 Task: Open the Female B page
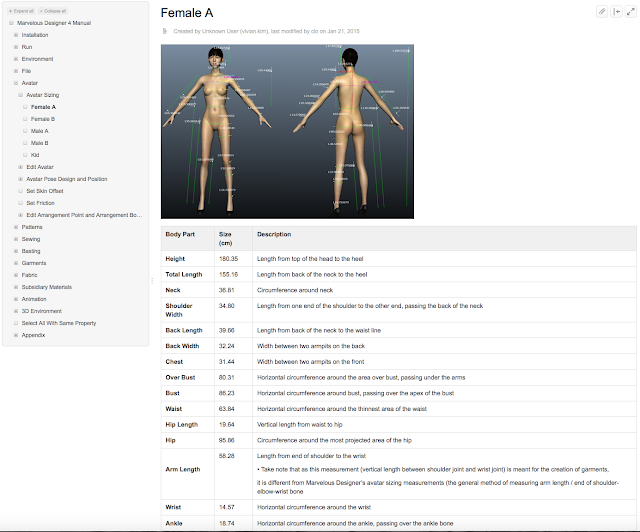tap(43, 119)
